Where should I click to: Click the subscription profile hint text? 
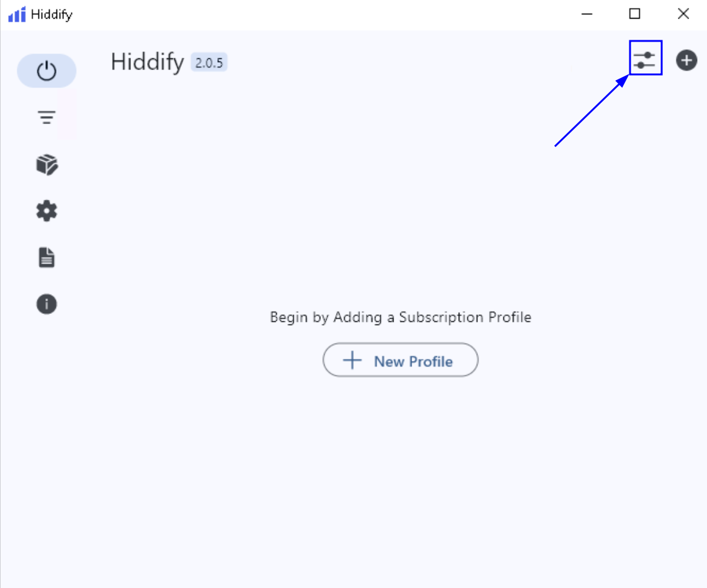point(400,317)
